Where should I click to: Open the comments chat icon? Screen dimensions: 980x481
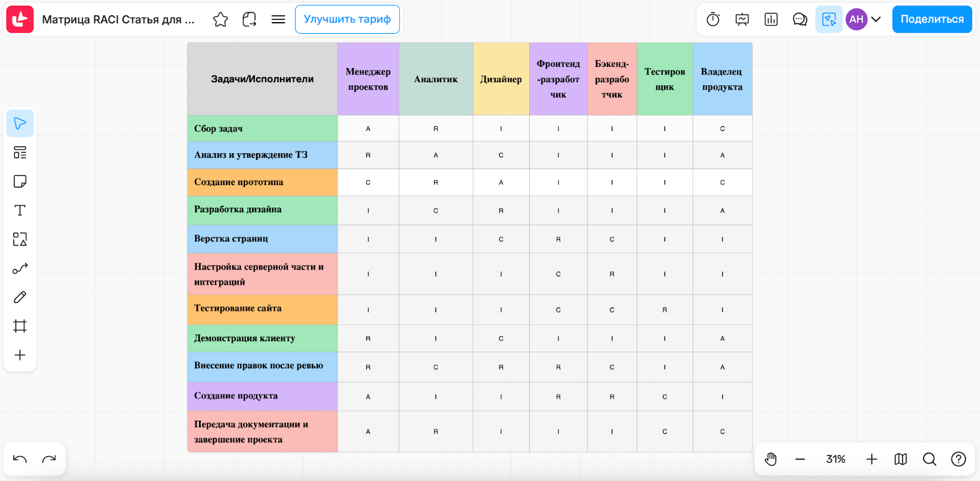tap(800, 20)
